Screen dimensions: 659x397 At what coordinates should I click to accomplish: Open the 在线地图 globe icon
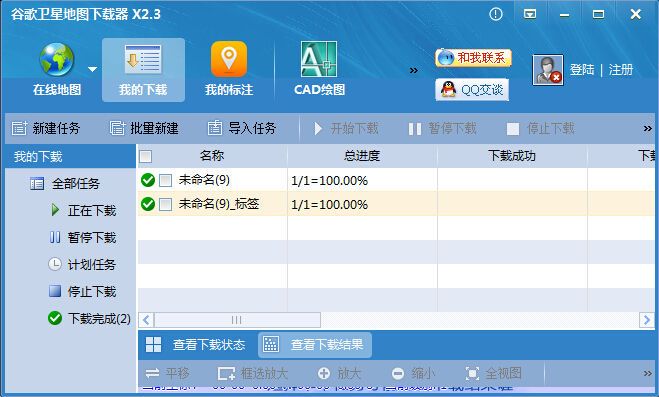coord(57,60)
